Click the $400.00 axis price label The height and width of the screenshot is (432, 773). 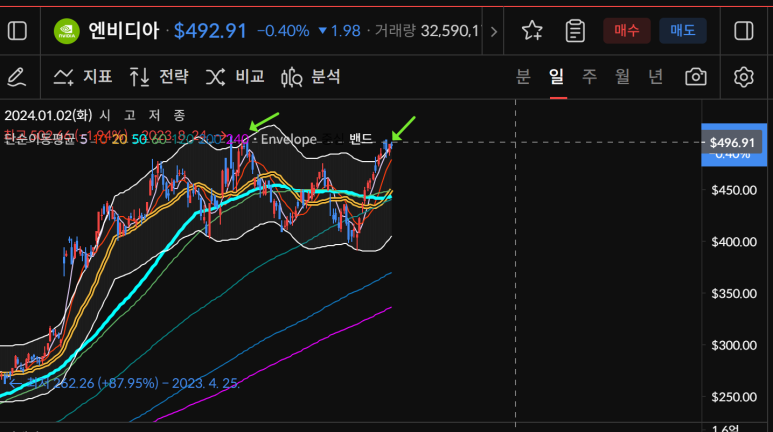click(734, 242)
